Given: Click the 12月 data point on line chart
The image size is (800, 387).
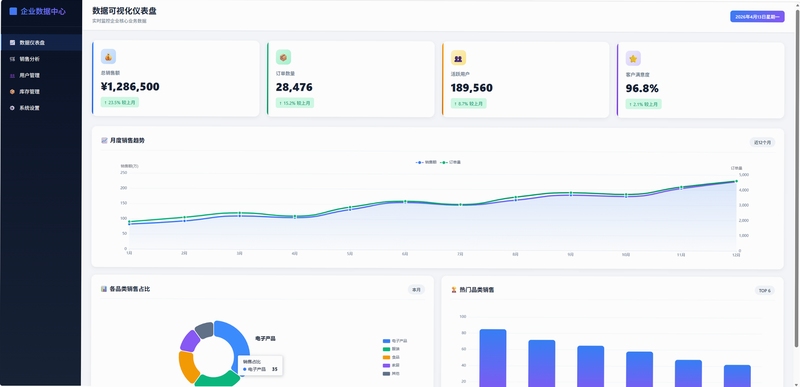Looking at the screenshot, I should 736,181.
